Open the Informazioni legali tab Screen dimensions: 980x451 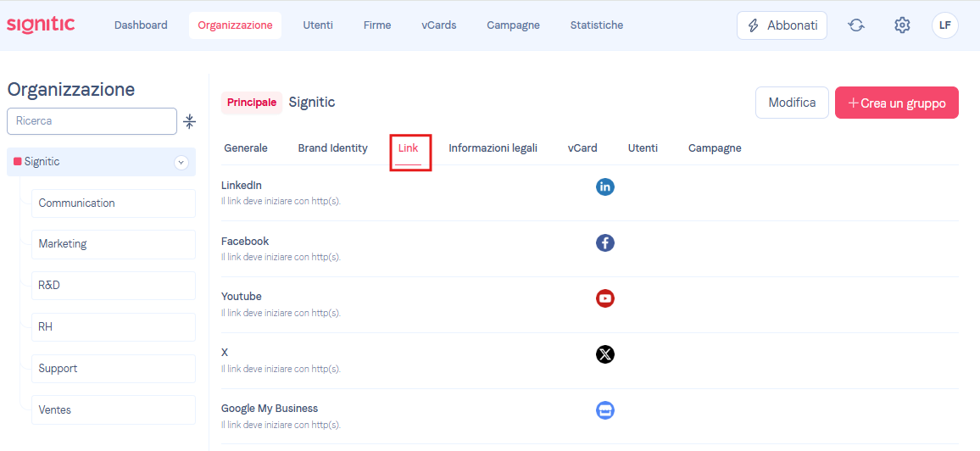click(493, 148)
